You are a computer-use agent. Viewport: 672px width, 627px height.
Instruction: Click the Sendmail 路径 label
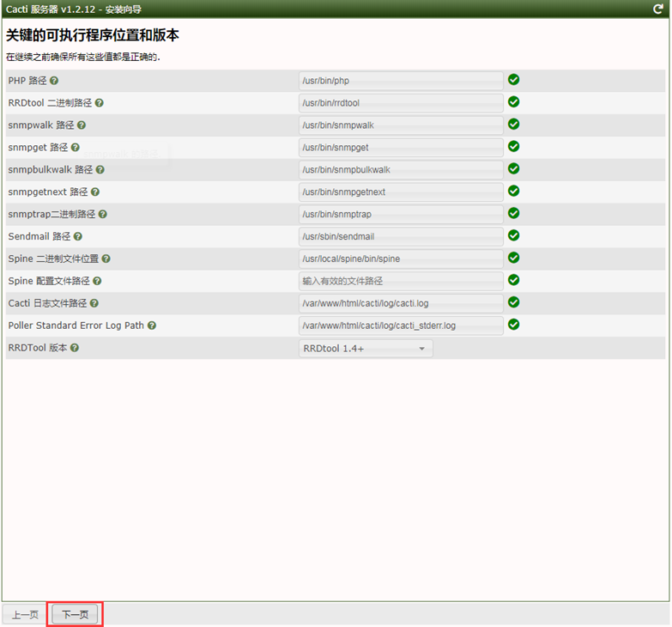[39, 236]
